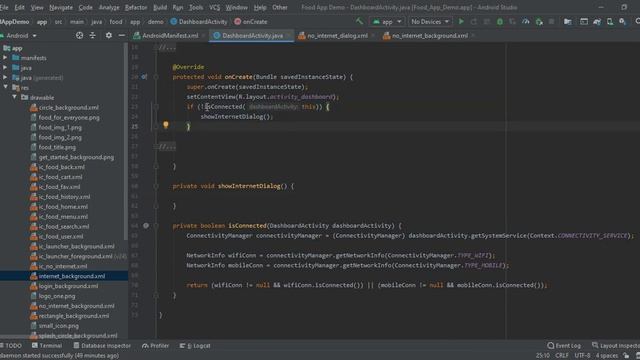The height and width of the screenshot is (360, 640).
Task: Expand the folded code block above @Override
Action: point(167,48)
